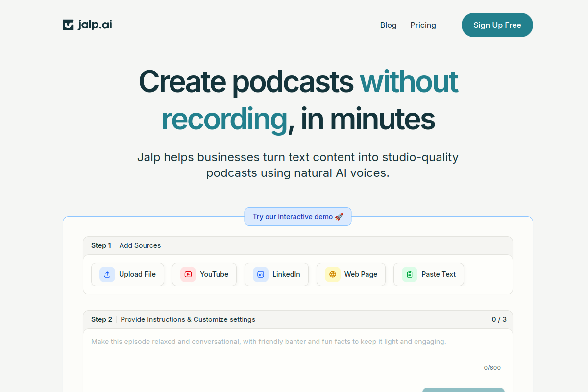588x392 pixels.
Task: Click the Upload File label
Action: 137,274
